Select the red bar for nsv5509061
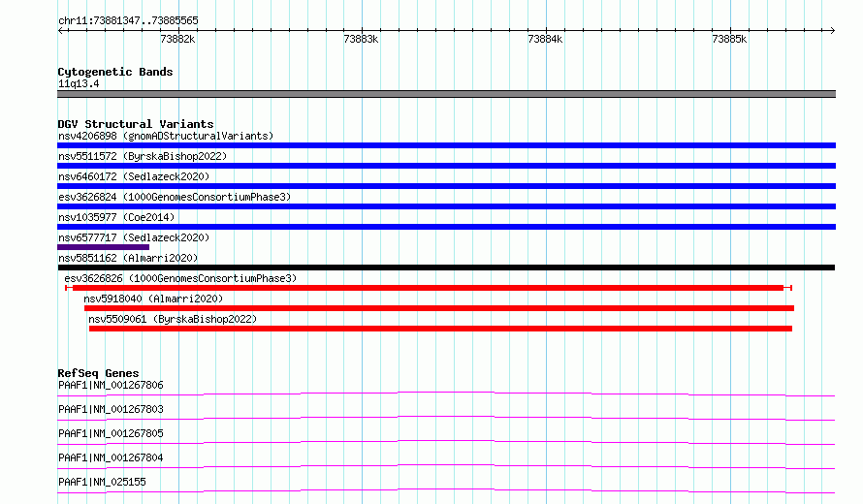Image resolution: width=863 pixels, height=504 pixels. click(441, 329)
